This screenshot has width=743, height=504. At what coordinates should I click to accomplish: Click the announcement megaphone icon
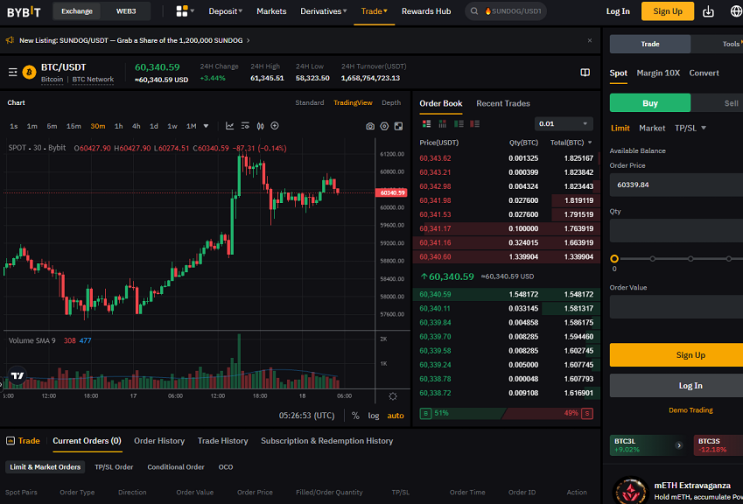point(10,40)
